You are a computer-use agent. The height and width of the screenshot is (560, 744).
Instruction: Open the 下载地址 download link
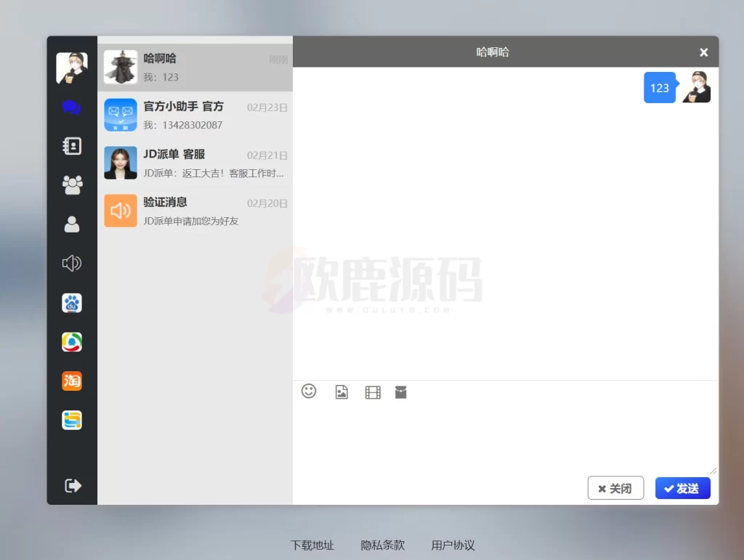tap(312, 545)
